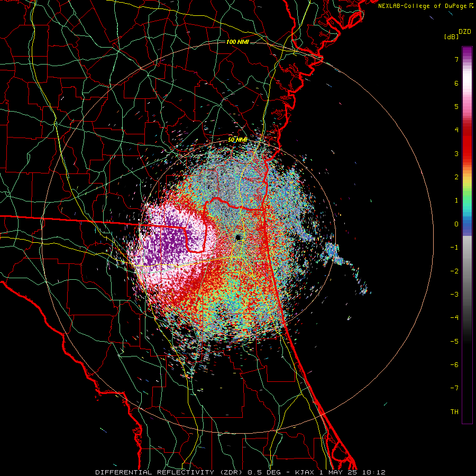Click the Differential Reflectivity KJAX footer caption
The width and height of the screenshot is (476, 476).
click(x=240, y=472)
